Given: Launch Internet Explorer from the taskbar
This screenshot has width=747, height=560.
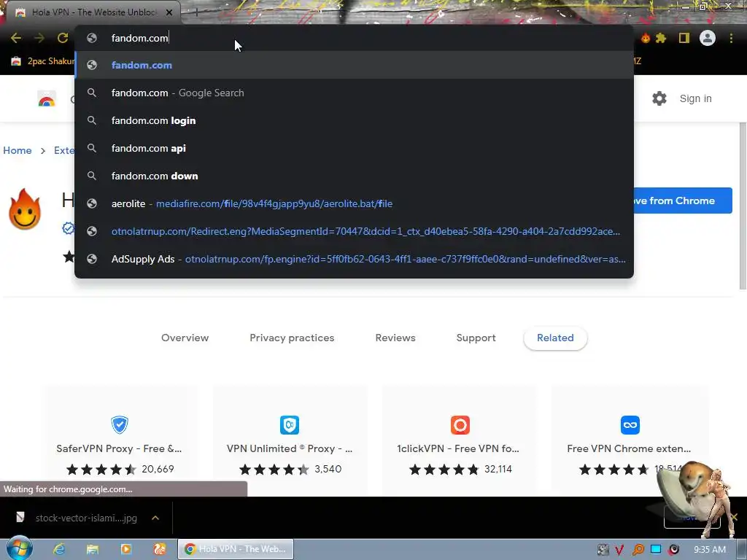Looking at the screenshot, I should [58, 549].
